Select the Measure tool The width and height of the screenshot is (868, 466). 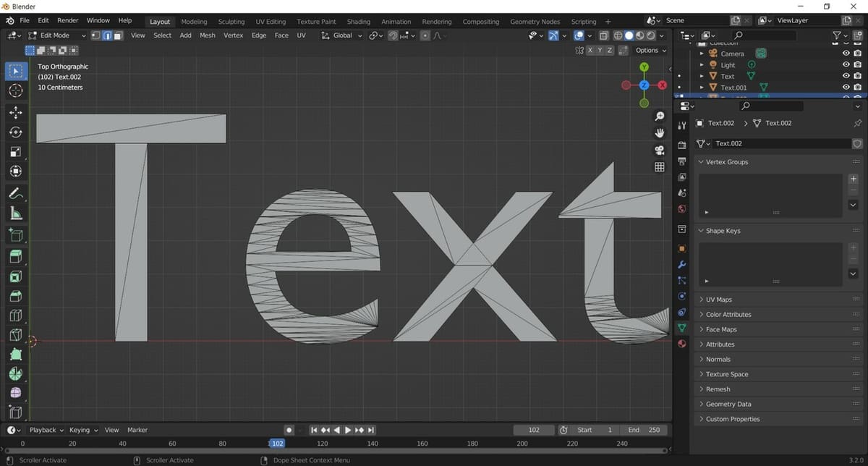(16, 213)
